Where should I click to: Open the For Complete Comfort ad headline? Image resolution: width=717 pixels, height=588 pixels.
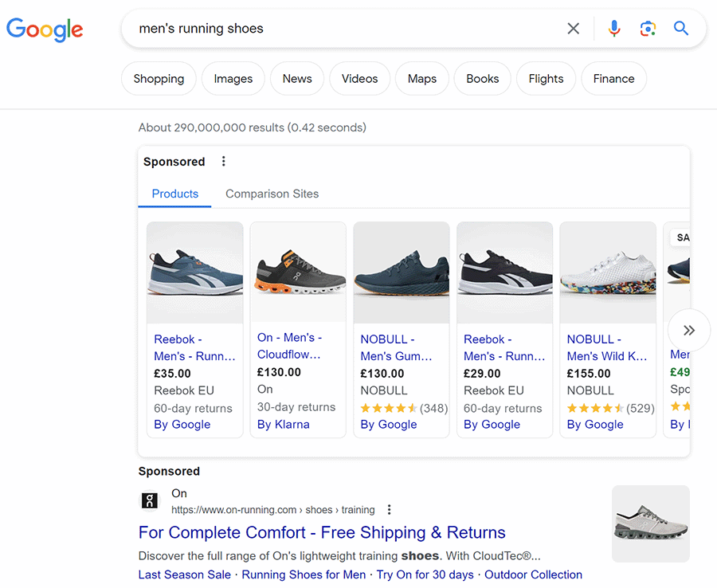tap(322, 533)
